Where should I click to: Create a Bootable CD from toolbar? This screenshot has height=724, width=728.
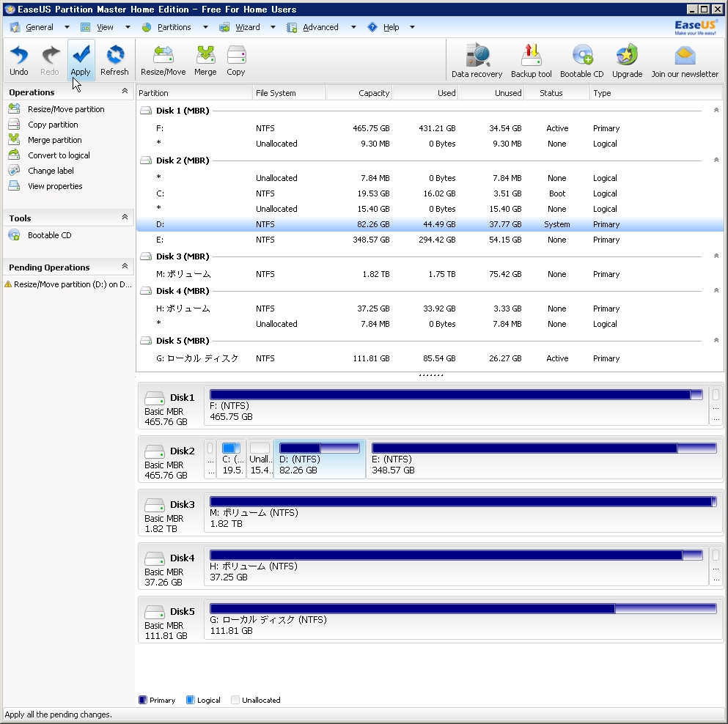(x=581, y=61)
